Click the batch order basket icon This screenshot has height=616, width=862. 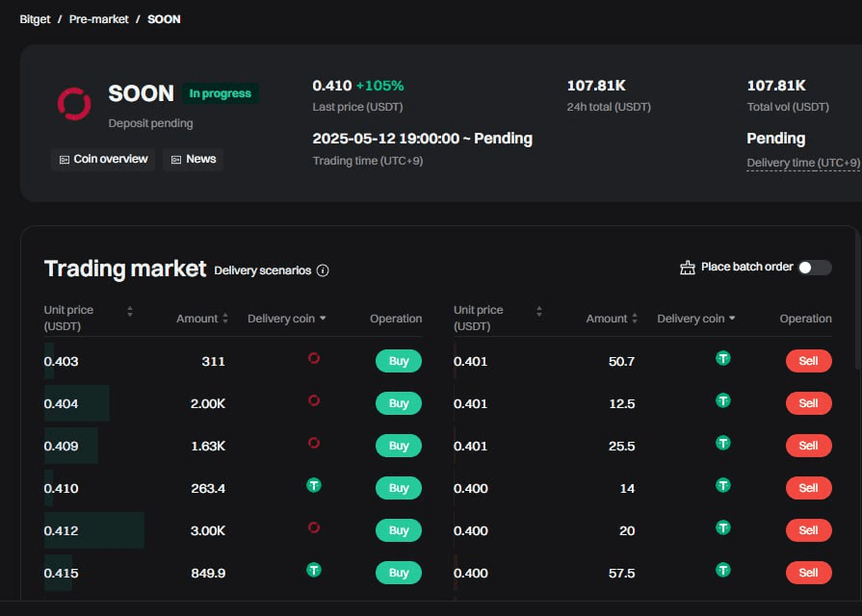pyautogui.click(x=687, y=268)
